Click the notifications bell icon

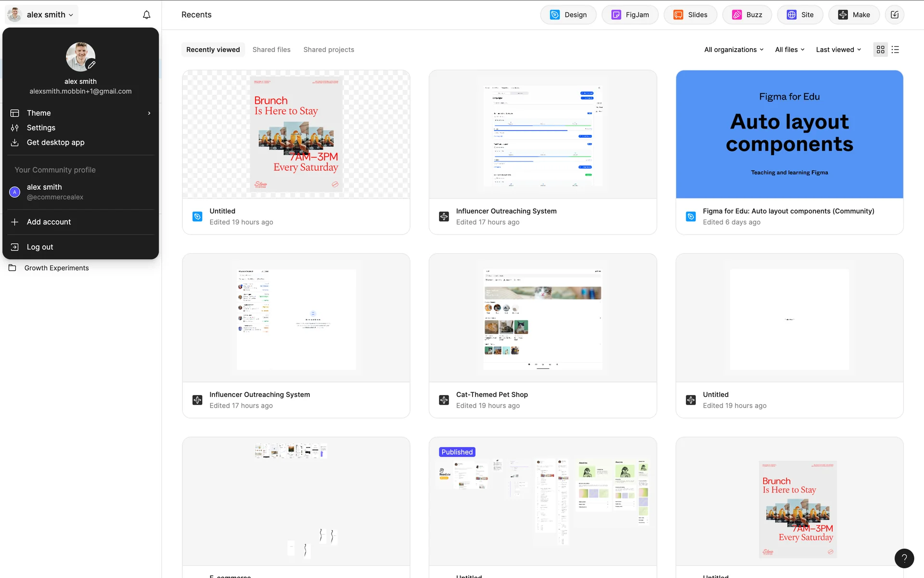pos(147,15)
